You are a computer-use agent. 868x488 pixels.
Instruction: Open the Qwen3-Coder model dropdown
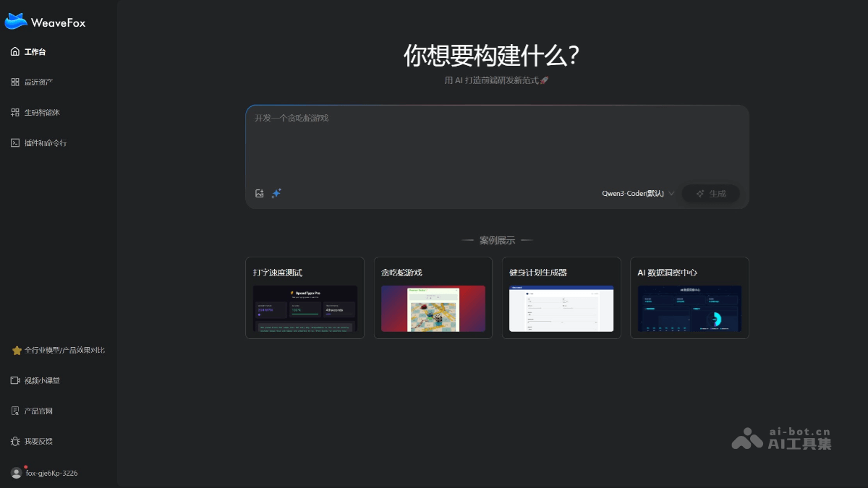click(x=634, y=193)
